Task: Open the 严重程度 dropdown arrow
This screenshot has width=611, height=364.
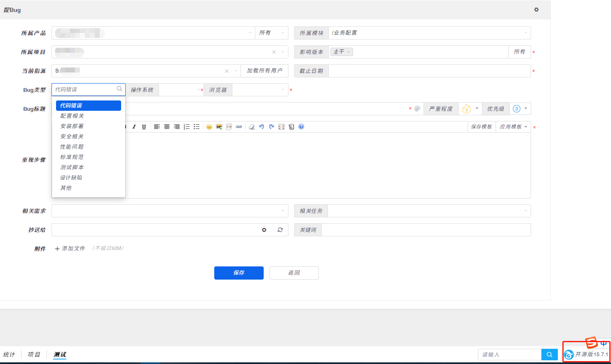Action: pos(477,109)
